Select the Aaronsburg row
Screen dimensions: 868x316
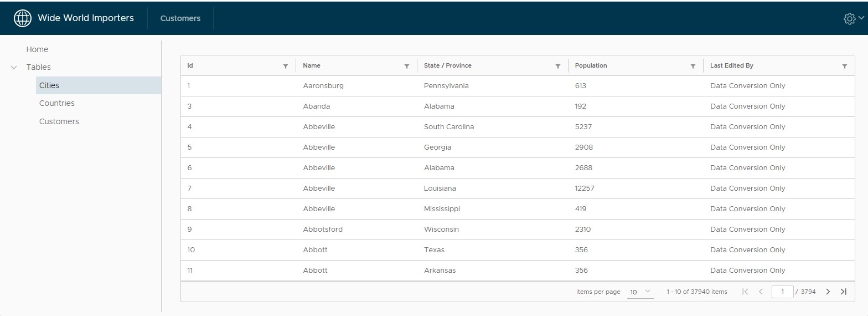click(518, 86)
